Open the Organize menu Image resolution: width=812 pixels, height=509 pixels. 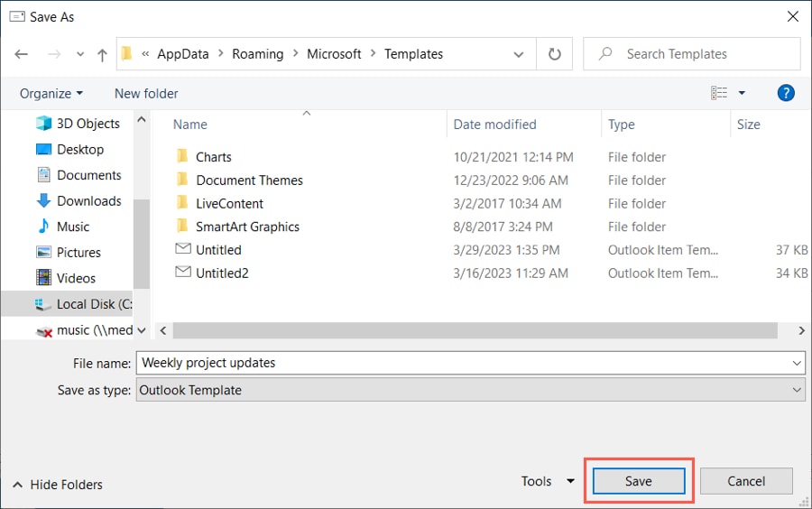(51, 94)
